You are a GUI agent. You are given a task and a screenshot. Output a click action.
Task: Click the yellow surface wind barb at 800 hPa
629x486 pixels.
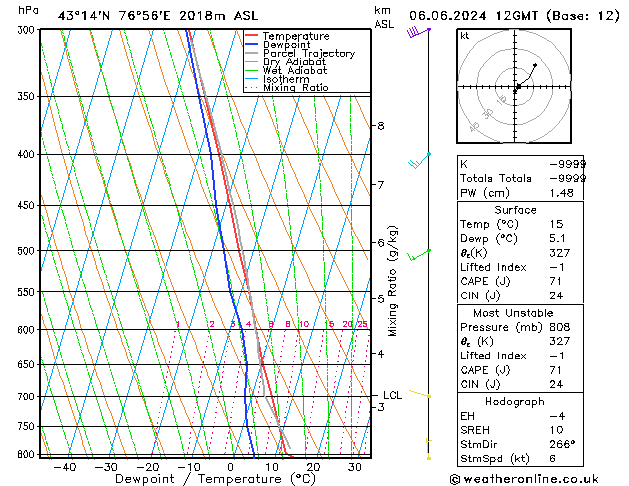pyautogui.click(x=428, y=449)
